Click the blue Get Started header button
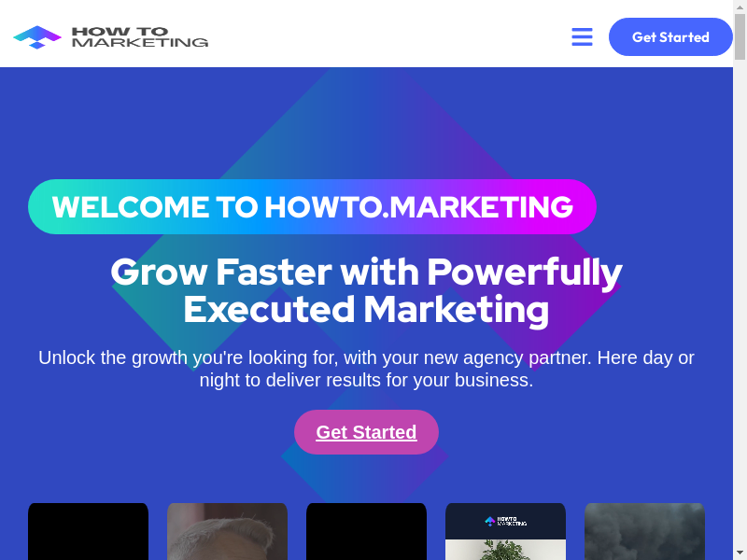Image resolution: width=747 pixels, height=560 pixels. (670, 36)
